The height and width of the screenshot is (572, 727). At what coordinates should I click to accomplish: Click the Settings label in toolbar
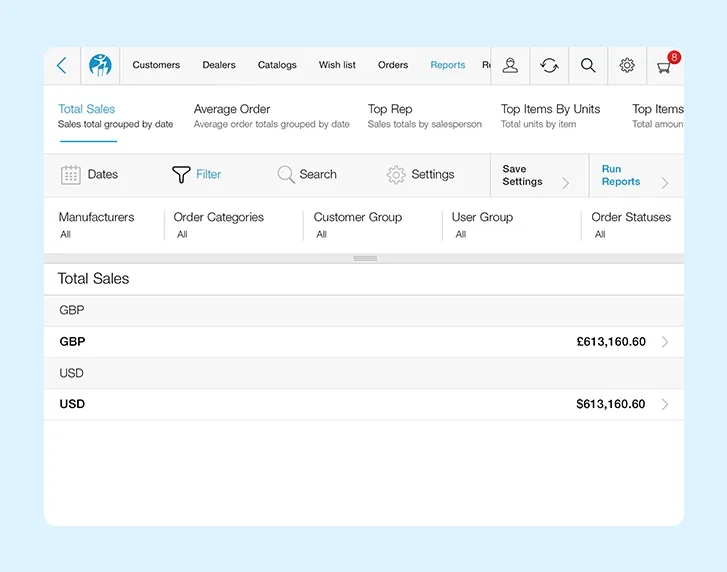click(433, 174)
